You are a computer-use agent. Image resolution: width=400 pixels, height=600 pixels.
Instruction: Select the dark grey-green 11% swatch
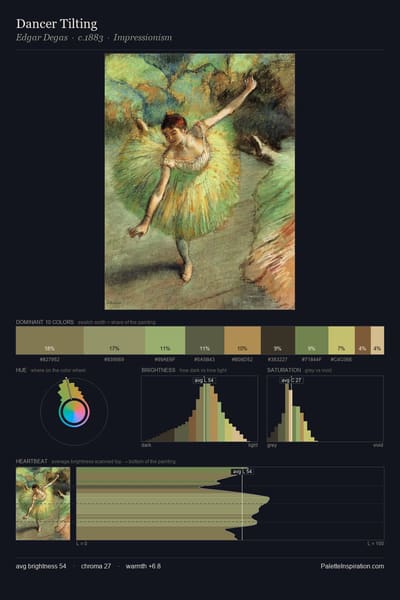point(205,340)
